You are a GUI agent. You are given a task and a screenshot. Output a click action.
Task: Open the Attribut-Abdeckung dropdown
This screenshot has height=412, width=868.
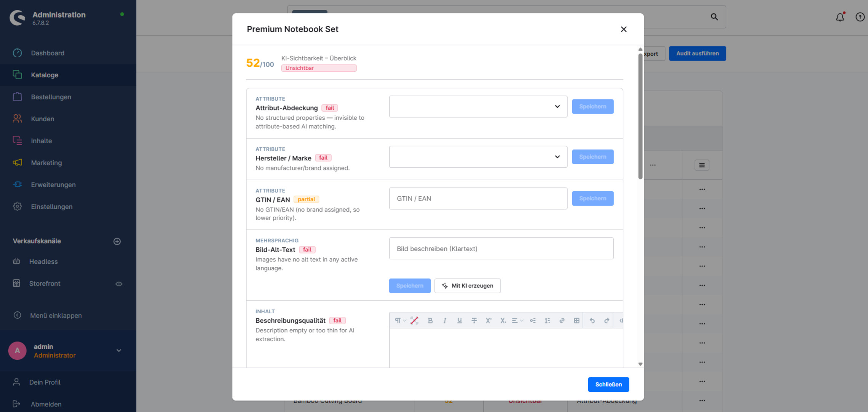pos(478,106)
